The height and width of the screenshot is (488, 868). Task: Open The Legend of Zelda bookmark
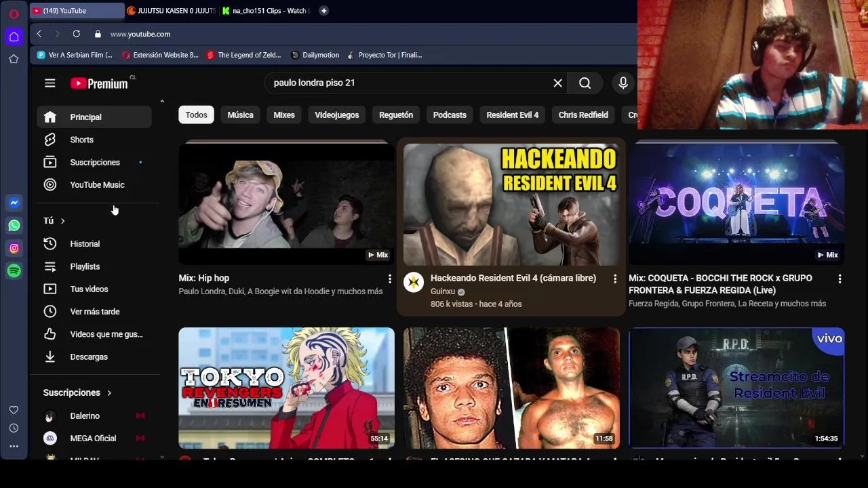(x=243, y=55)
